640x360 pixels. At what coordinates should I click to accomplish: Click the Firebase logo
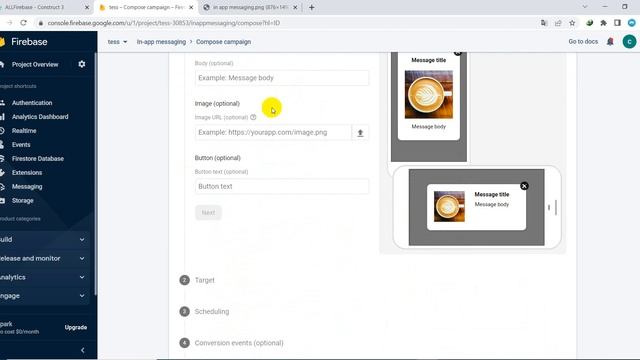pyautogui.click(x=24, y=42)
